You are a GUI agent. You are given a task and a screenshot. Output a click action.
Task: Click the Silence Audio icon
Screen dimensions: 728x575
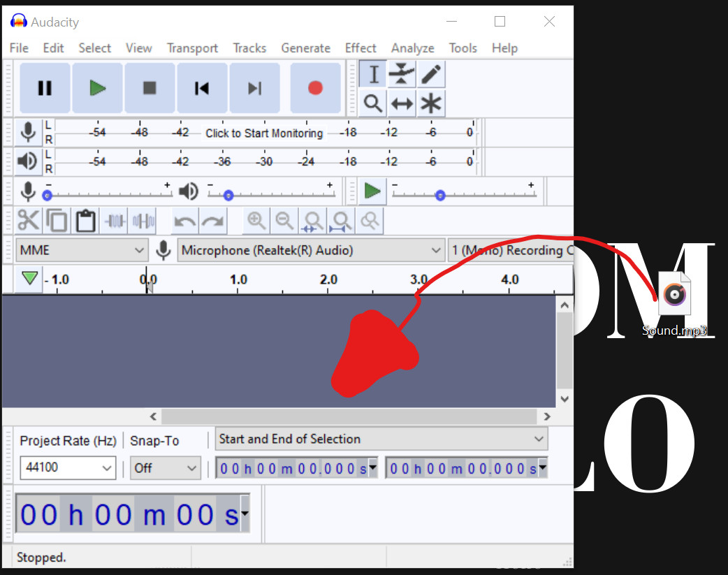[141, 220]
